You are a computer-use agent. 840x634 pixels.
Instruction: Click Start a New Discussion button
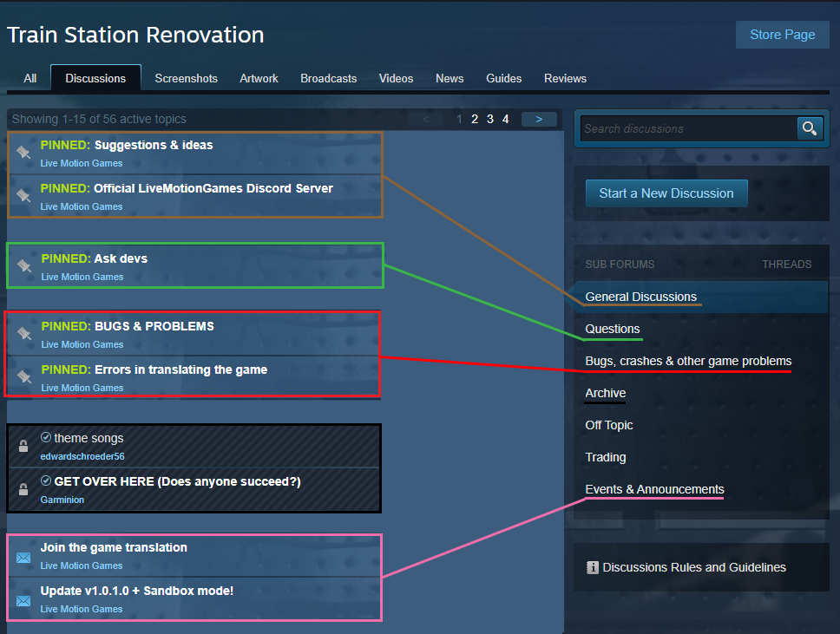pos(666,193)
